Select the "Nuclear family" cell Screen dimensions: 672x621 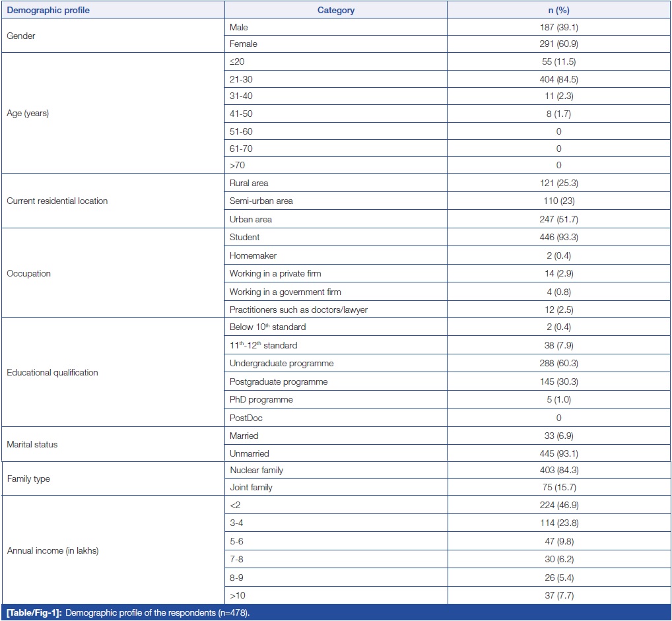tap(256, 471)
